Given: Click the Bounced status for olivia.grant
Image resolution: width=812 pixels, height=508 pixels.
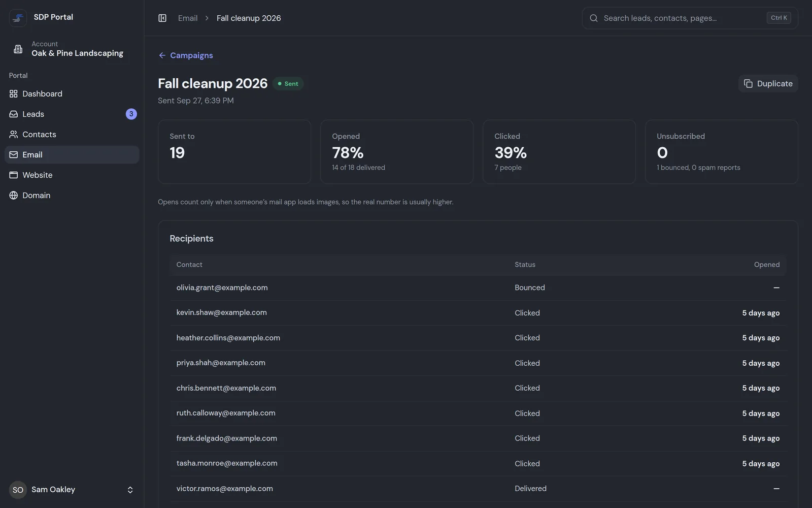Looking at the screenshot, I should coord(530,288).
